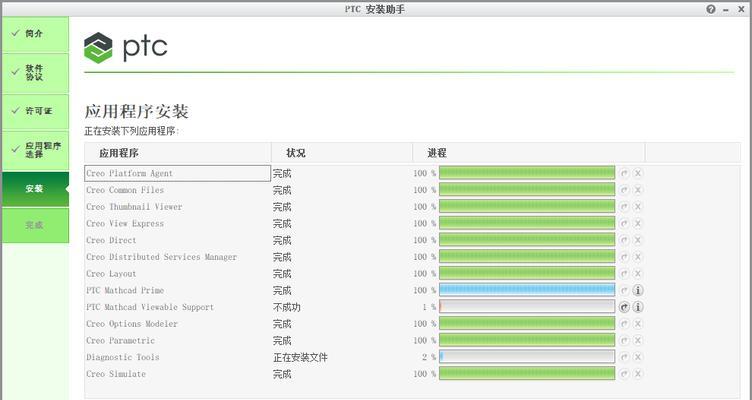Select the Creo Direct row name
This screenshot has height=400, width=752.
coord(111,240)
